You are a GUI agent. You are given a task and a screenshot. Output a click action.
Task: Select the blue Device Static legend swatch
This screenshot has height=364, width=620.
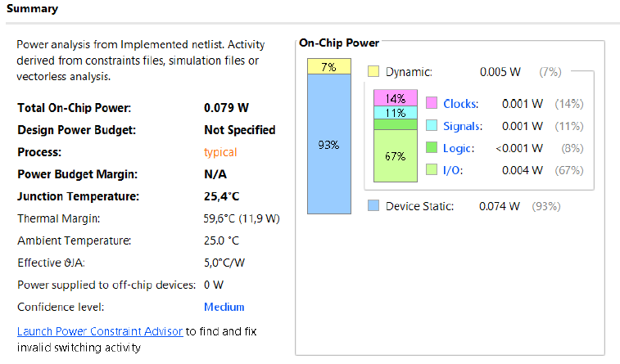pos(373,206)
